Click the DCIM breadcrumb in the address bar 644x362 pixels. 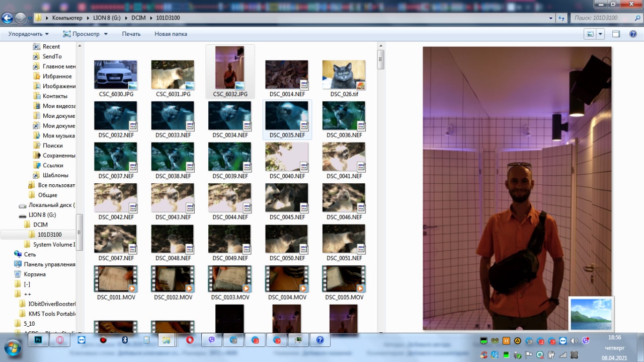138,18
